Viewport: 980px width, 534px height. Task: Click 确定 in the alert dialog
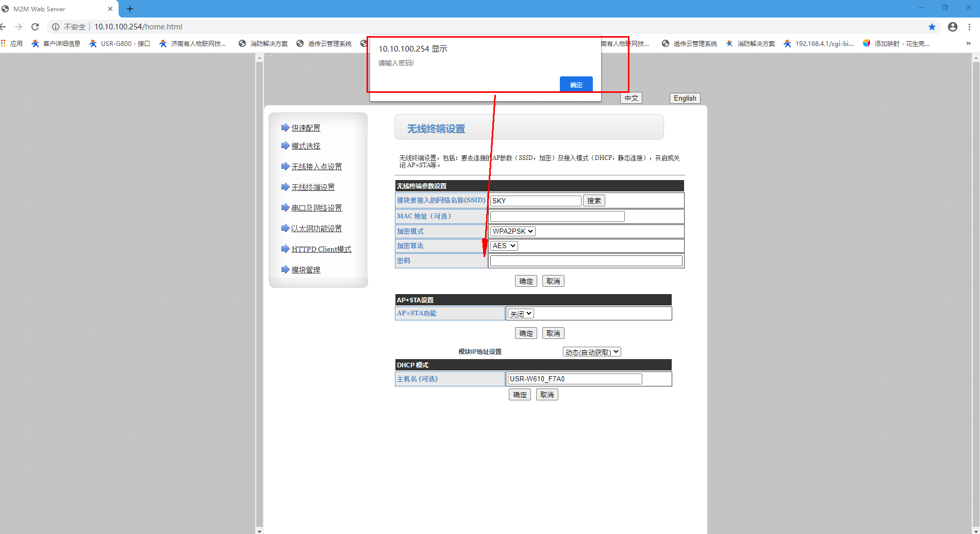click(576, 85)
